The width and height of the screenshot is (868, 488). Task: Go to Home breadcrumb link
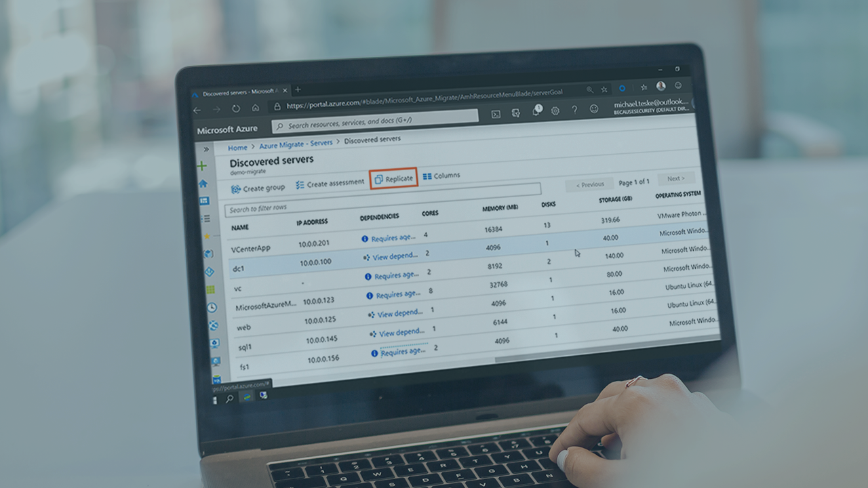pos(237,148)
